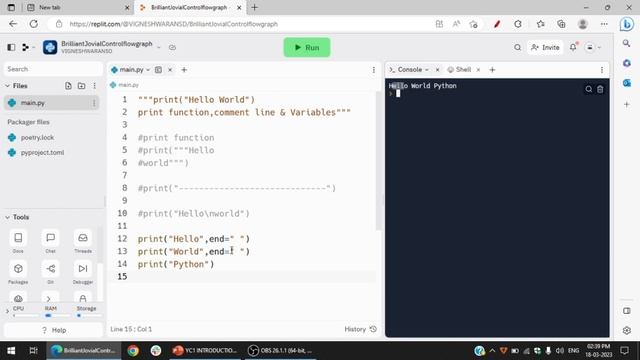Viewport: 640px width, 360px height.
Task: Click the RAM usage bar
Action: pos(57,316)
